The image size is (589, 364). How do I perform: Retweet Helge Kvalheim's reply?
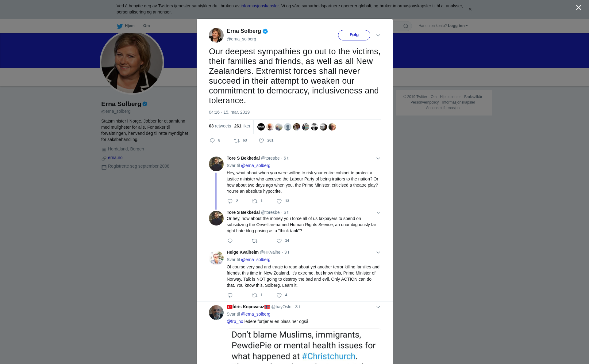click(255, 295)
